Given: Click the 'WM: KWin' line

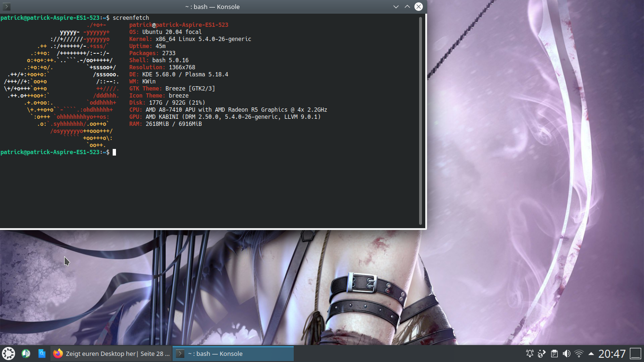Looking at the screenshot, I should (142, 82).
